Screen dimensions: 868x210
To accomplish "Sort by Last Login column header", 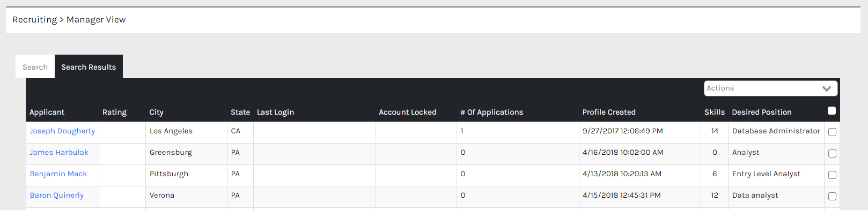I will tap(275, 112).
